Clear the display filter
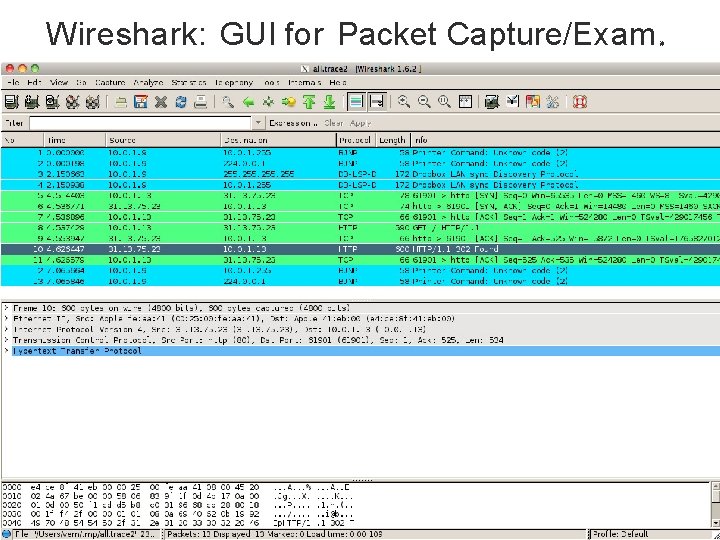 point(333,123)
